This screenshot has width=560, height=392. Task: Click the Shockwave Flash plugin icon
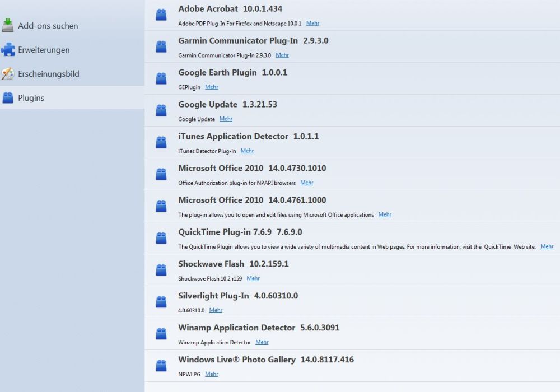tap(161, 270)
